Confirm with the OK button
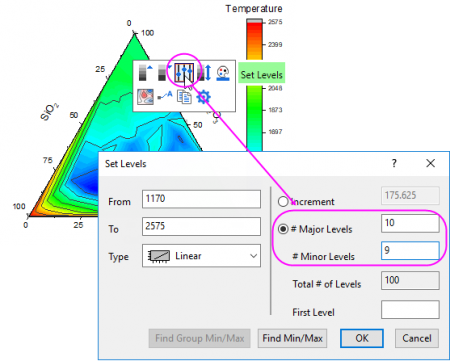Image resolution: width=450 pixels, height=361 pixels. 362,338
